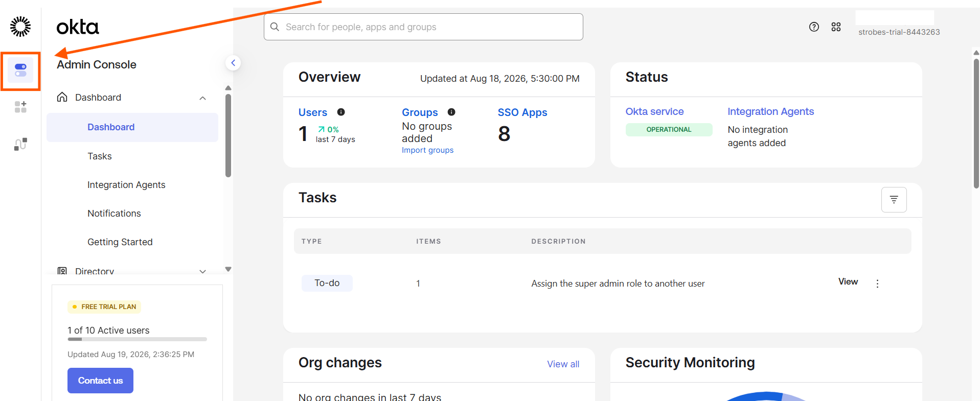Viewport: 980px width, 401px height.
Task: Click the Security Monitoring heading
Action: (690, 363)
